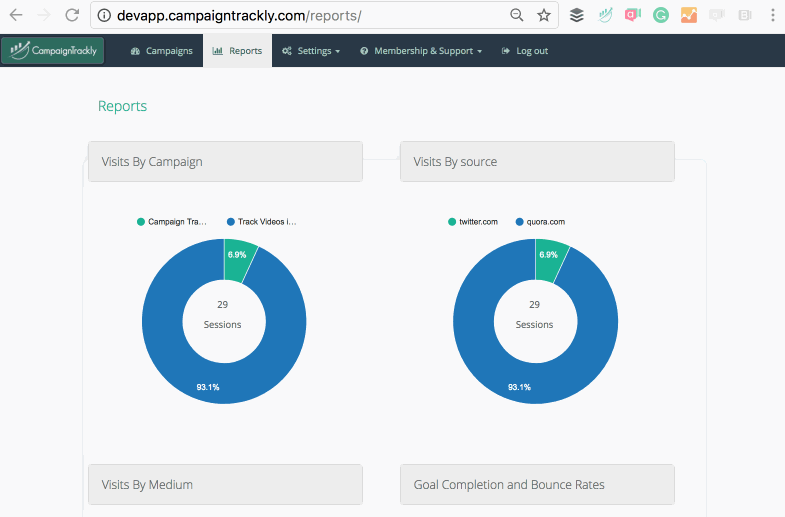Select the Reports nav tab
Screen dimensions: 785x517
point(237,51)
